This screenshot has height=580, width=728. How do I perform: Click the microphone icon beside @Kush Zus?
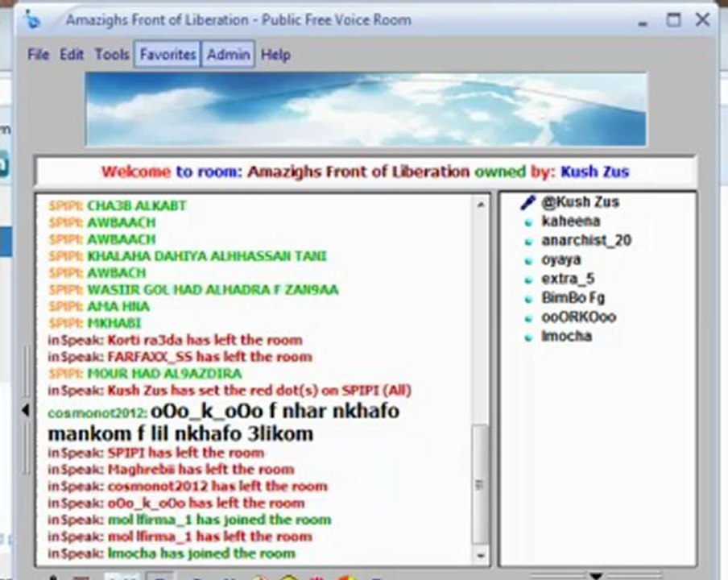click(528, 202)
